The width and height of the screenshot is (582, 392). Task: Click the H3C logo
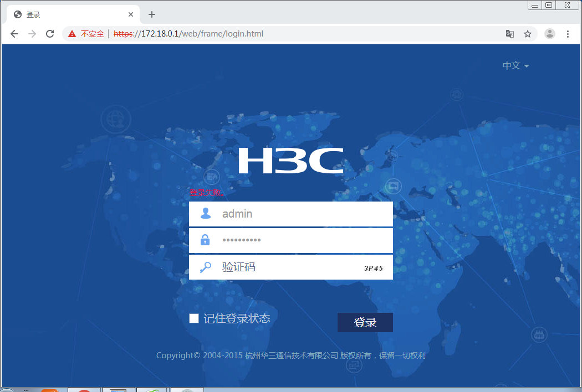point(291,160)
